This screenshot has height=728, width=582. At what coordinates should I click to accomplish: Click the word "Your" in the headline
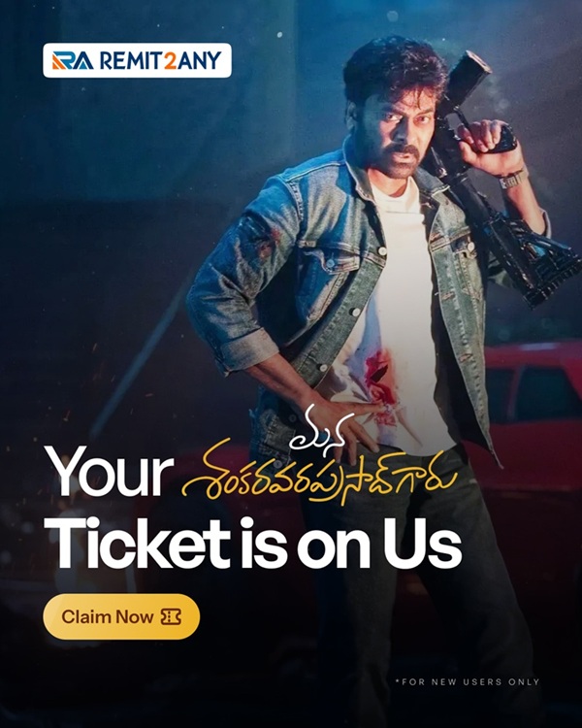pos(109,471)
